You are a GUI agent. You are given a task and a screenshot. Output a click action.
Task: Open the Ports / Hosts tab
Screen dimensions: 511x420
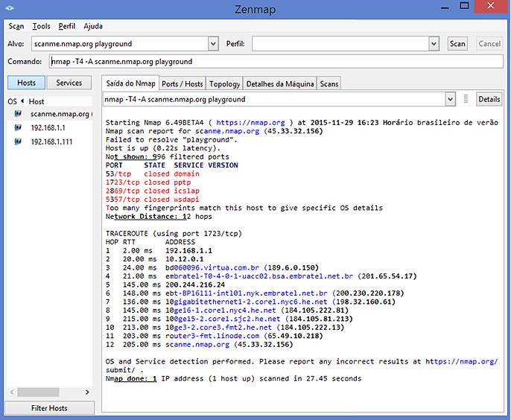pyautogui.click(x=182, y=83)
